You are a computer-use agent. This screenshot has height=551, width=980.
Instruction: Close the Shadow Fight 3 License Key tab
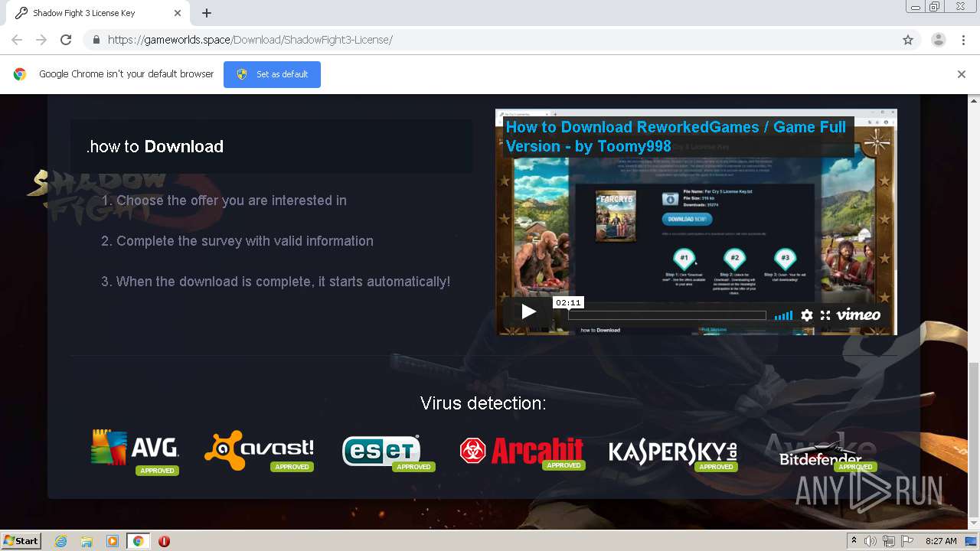pyautogui.click(x=178, y=13)
